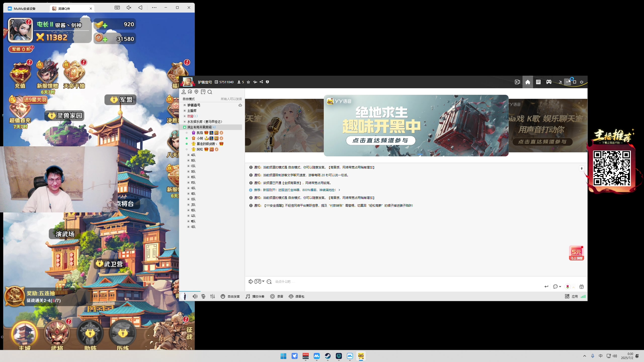
Task: Switch to 英雄Q传 tab
Action: point(72,9)
